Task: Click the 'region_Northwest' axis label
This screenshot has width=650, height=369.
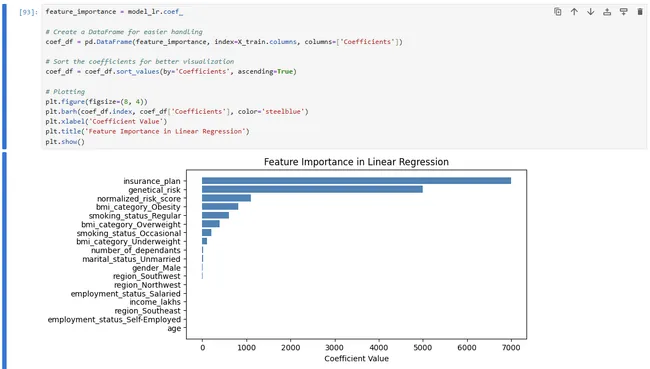Action: click(147, 285)
